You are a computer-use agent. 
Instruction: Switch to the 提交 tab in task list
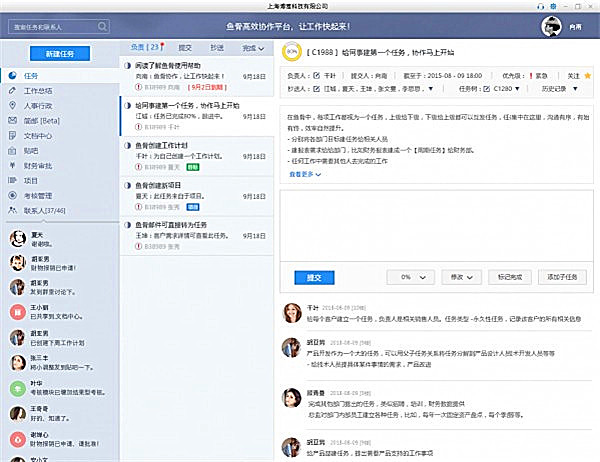pyautogui.click(x=185, y=47)
